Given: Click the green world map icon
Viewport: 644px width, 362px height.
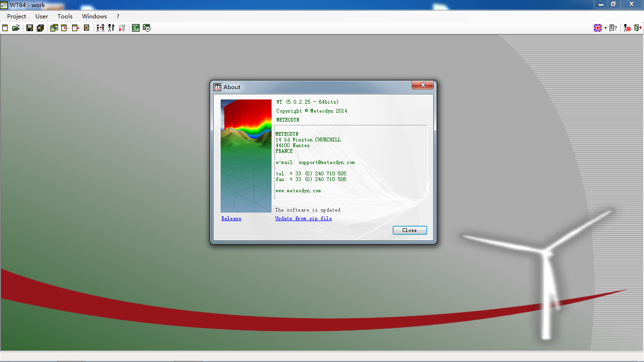Looking at the screenshot, I should tap(136, 28).
